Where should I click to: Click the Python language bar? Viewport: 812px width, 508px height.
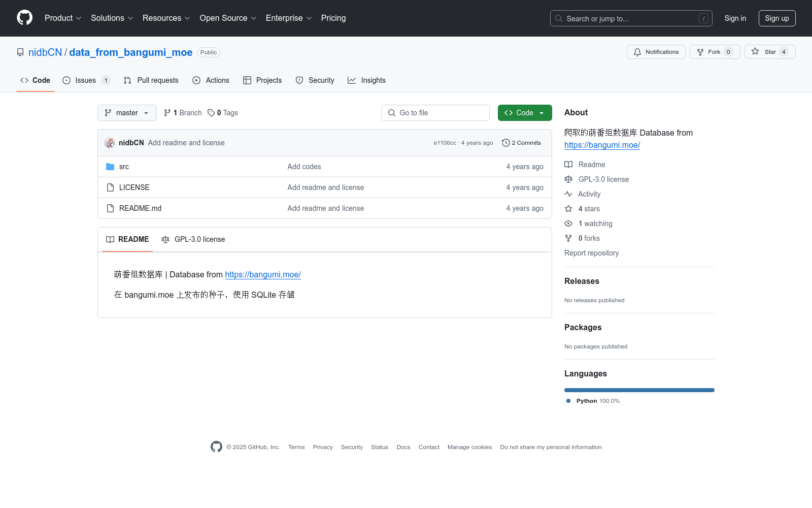click(639, 390)
